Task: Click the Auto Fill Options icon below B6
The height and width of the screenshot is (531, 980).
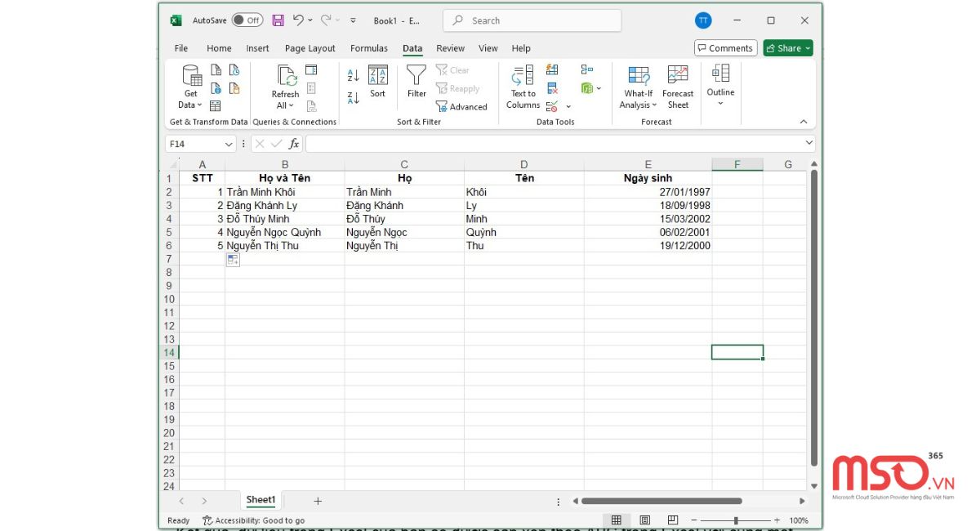Action: pyautogui.click(x=233, y=260)
